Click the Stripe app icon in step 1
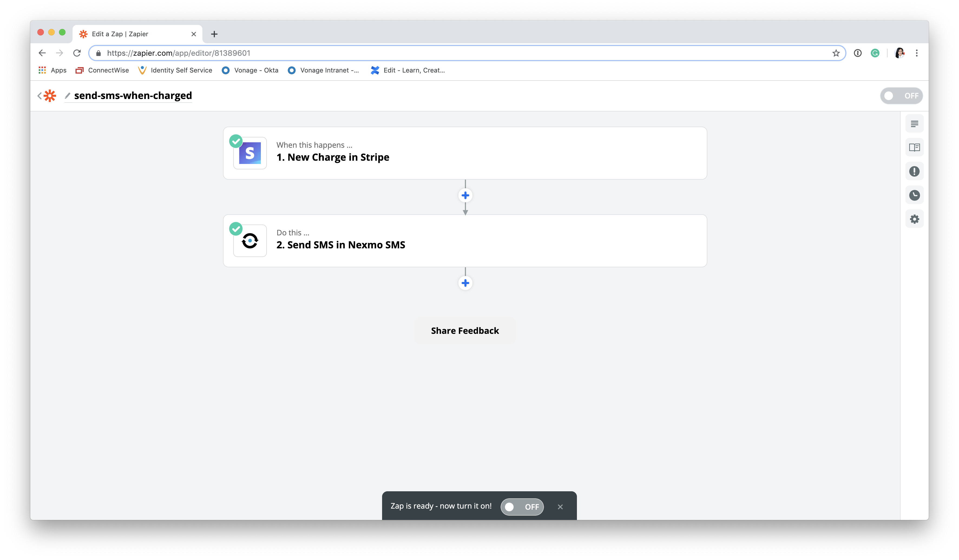This screenshot has height=560, width=959. pyautogui.click(x=250, y=153)
